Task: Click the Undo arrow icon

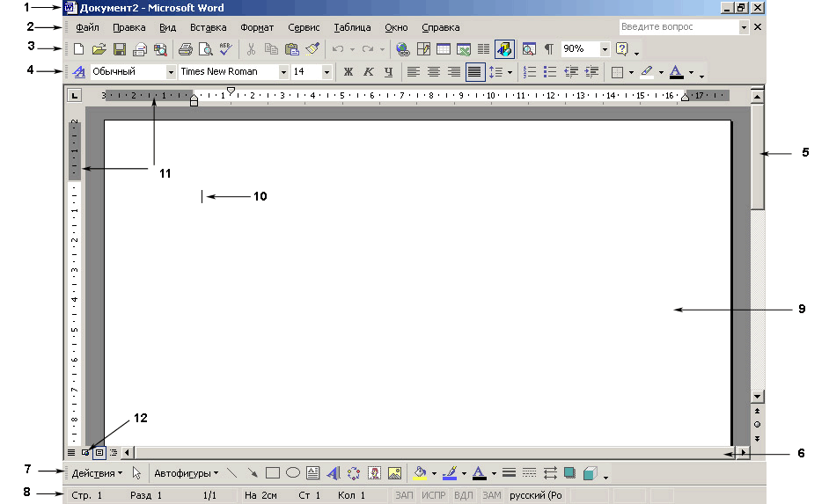Action: click(x=338, y=49)
